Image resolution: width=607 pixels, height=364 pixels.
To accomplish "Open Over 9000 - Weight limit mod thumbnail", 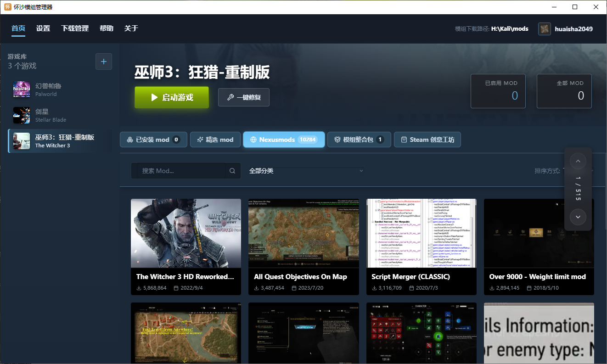I will 539,233.
